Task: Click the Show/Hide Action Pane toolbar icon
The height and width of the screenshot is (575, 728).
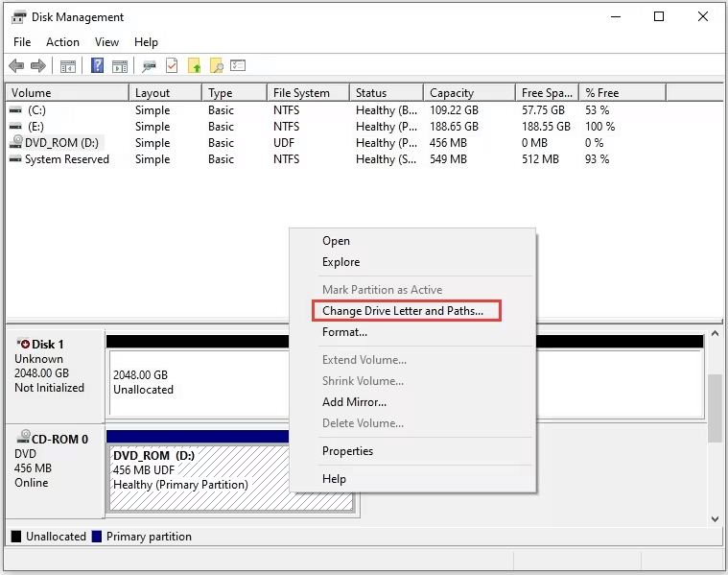Action: pos(120,66)
